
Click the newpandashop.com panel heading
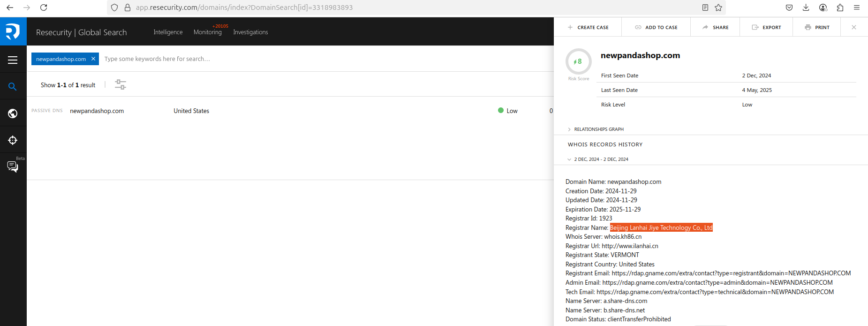point(640,55)
